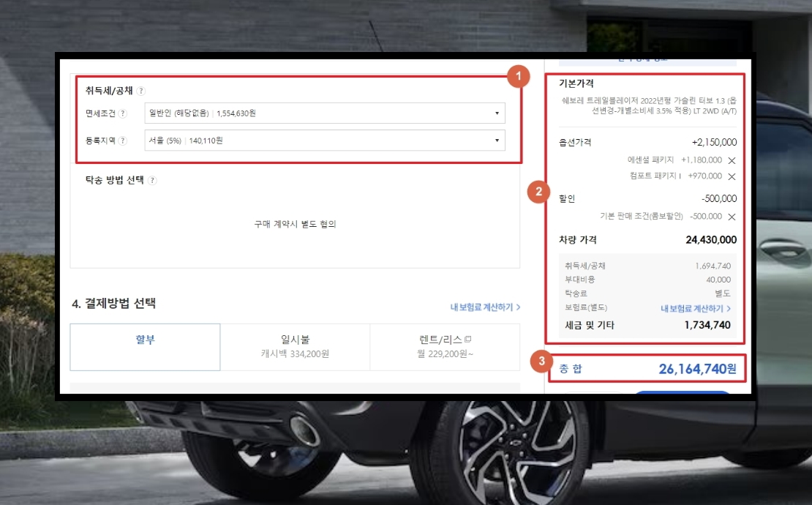Click 월 229,200원~ text under 렌트/리스
This screenshot has height=505, width=812.
[x=445, y=353]
